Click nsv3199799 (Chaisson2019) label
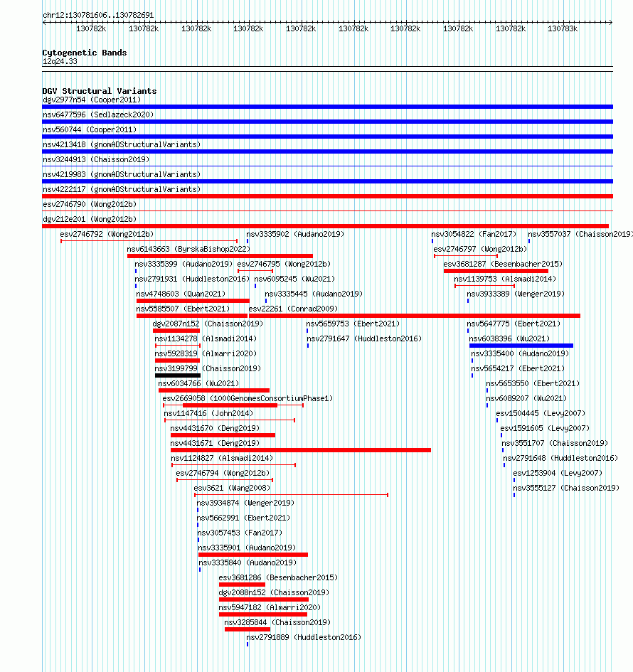 point(208,369)
